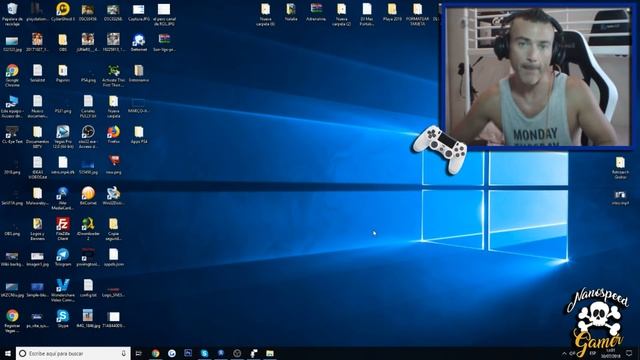The image size is (640, 360).
Task: Select the Nueva carpeta (2) folder
Action: pos(342,14)
